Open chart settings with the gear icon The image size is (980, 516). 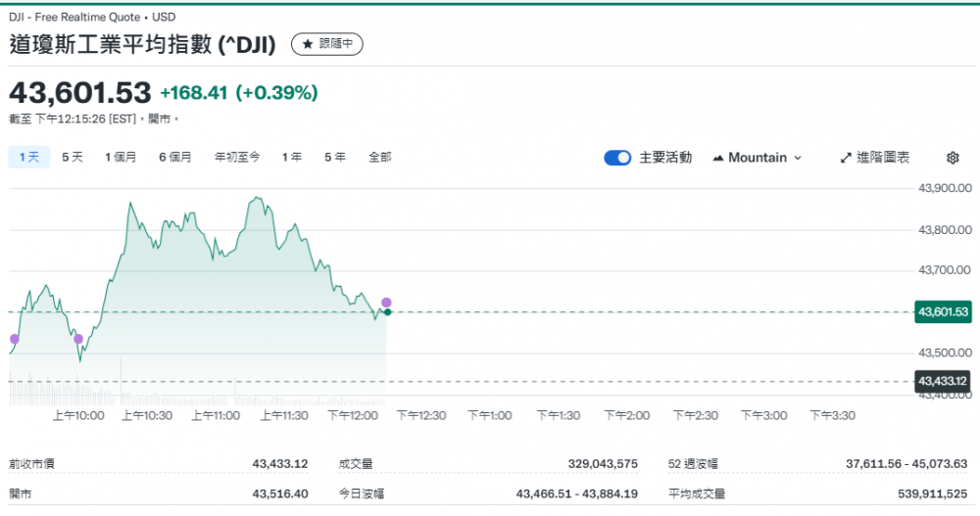(x=953, y=158)
